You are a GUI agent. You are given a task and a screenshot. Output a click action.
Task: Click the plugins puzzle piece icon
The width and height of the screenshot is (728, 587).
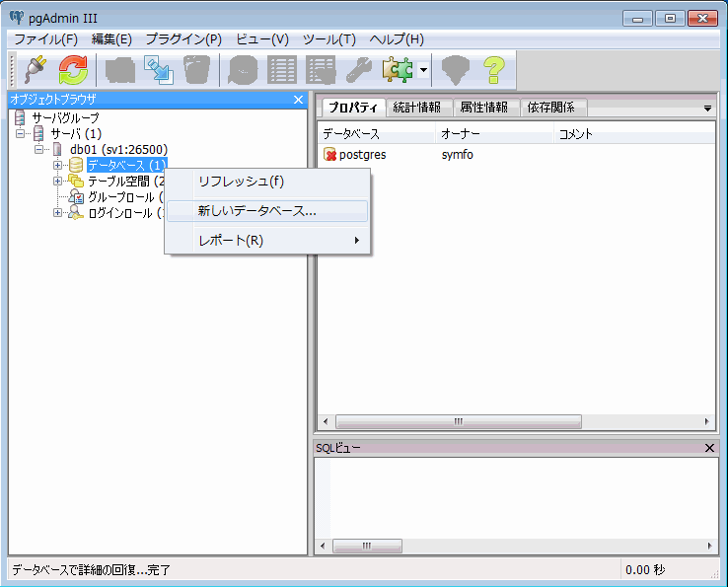coord(398,70)
